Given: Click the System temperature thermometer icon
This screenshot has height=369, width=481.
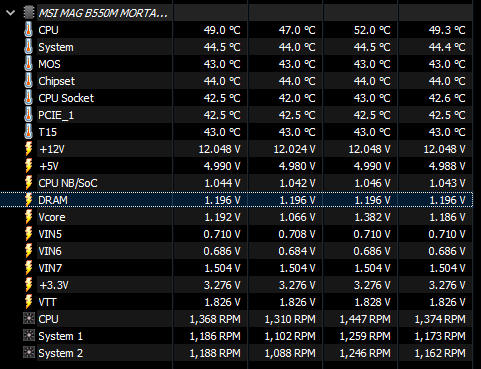Looking at the screenshot, I should [28, 47].
